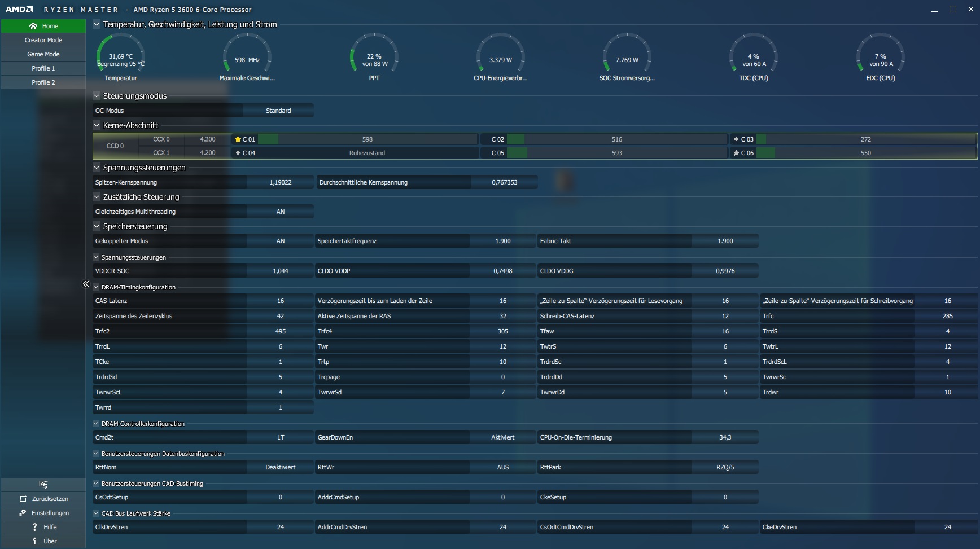The width and height of the screenshot is (980, 549).
Task: Open the Hilfe entry
Action: tap(43, 527)
